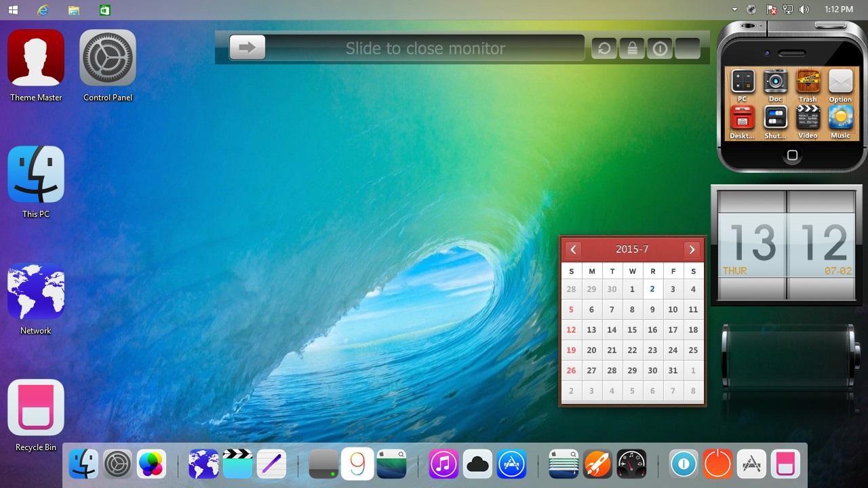Open the Shutdown switches icon on phone widget
This screenshot has height=488, width=868.
pos(775,118)
